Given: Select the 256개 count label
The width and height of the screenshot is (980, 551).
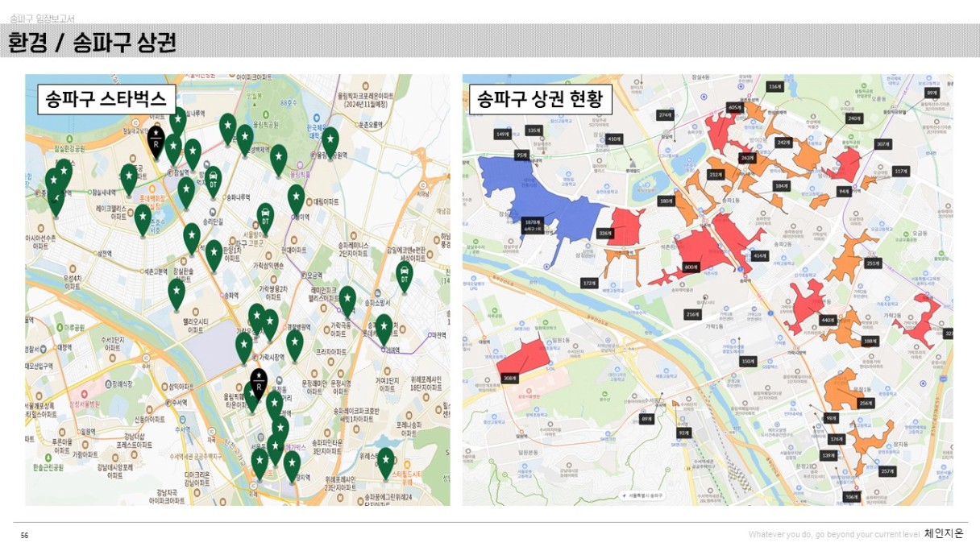Looking at the screenshot, I should pyautogui.click(x=866, y=403).
